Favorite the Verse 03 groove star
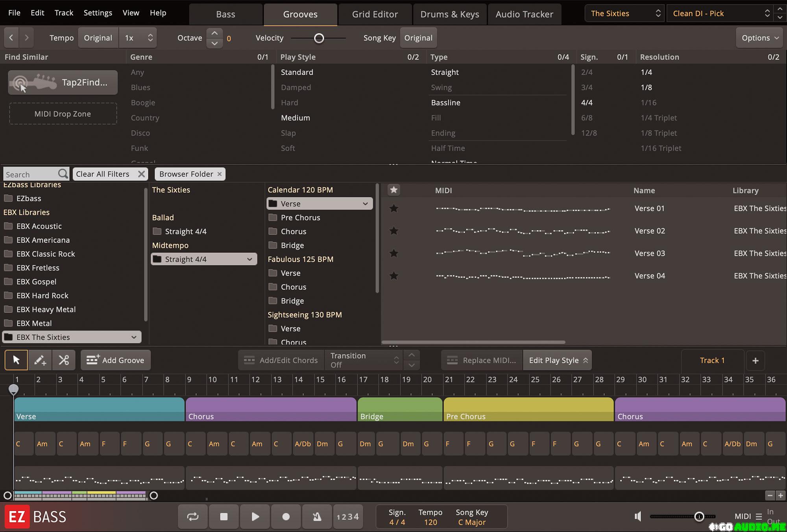The height and width of the screenshot is (532, 787). [393, 253]
